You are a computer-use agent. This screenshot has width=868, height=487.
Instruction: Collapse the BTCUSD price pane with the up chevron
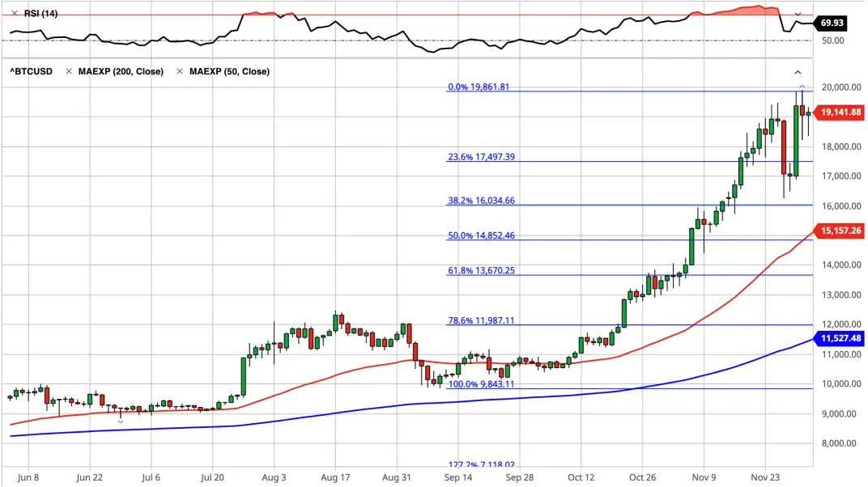click(x=798, y=73)
